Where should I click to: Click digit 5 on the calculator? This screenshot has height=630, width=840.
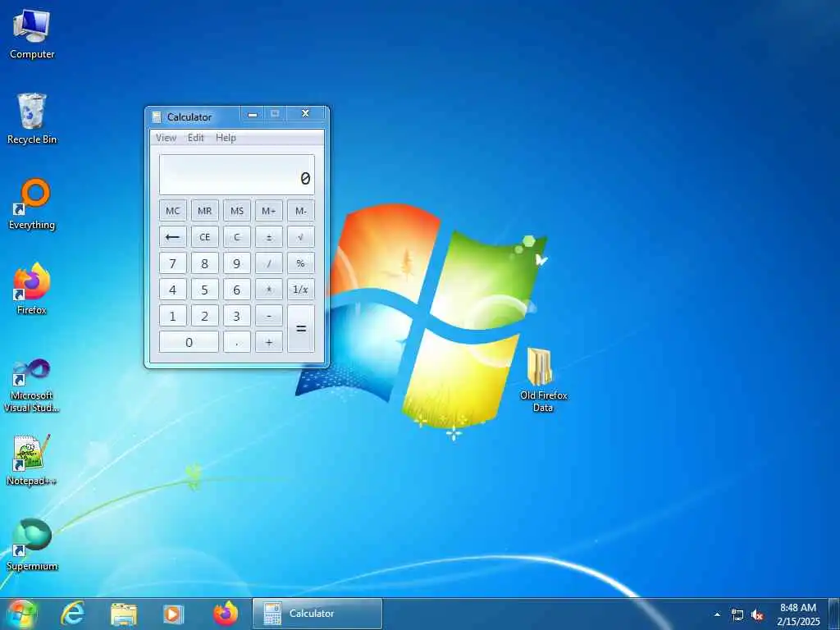click(x=204, y=290)
